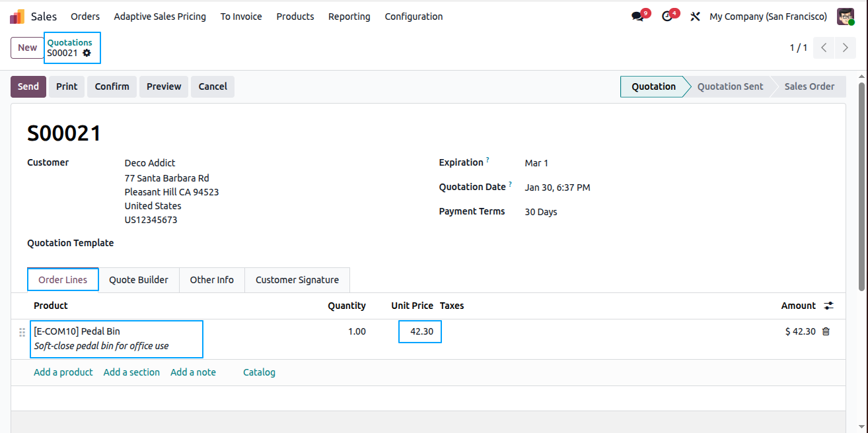868x433 pixels.
Task: Click the Preview button
Action: 164,86
